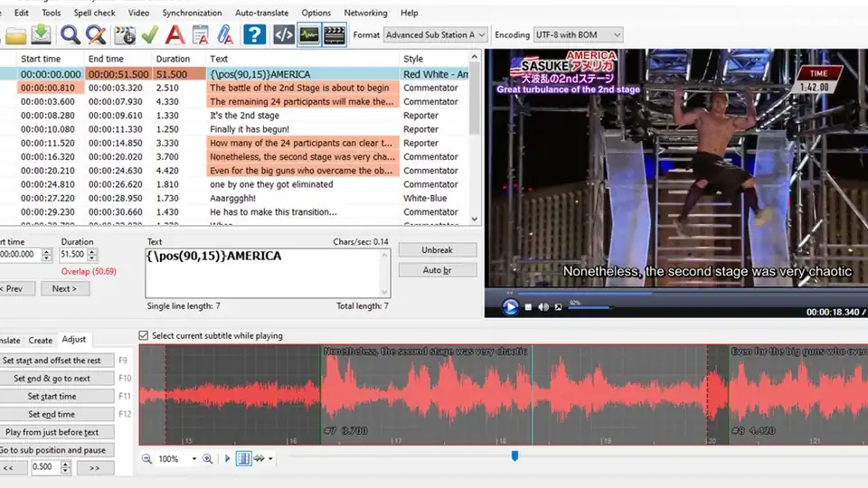Open the Encoding UTF-8 with BOM dropdown
868x488 pixels.
click(x=578, y=35)
